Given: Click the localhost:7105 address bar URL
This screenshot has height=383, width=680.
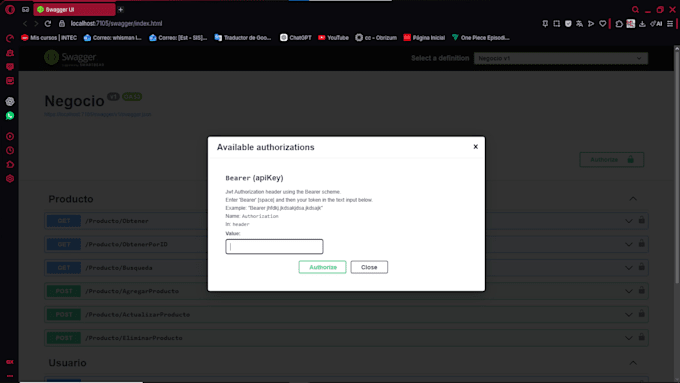Looking at the screenshot, I should click(x=116, y=23).
